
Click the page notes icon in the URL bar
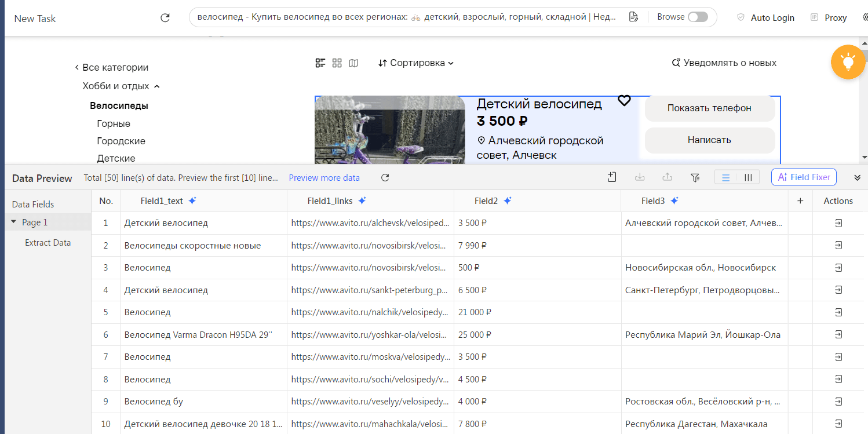(x=633, y=17)
